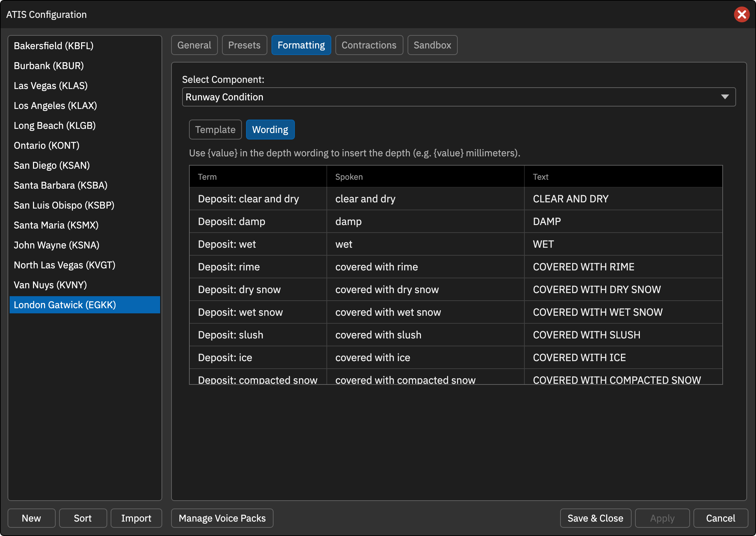This screenshot has width=756, height=536.
Task: Click spoken cell 'covered with rime'
Action: 425,267
